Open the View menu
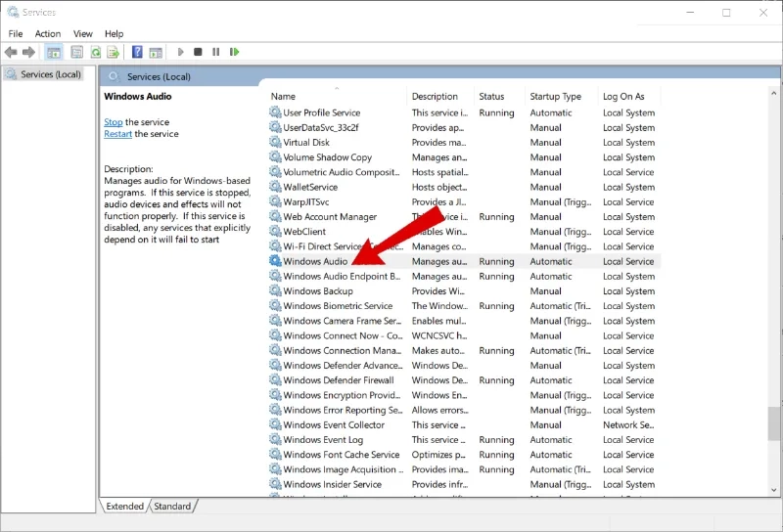This screenshot has width=783, height=532. (x=83, y=34)
